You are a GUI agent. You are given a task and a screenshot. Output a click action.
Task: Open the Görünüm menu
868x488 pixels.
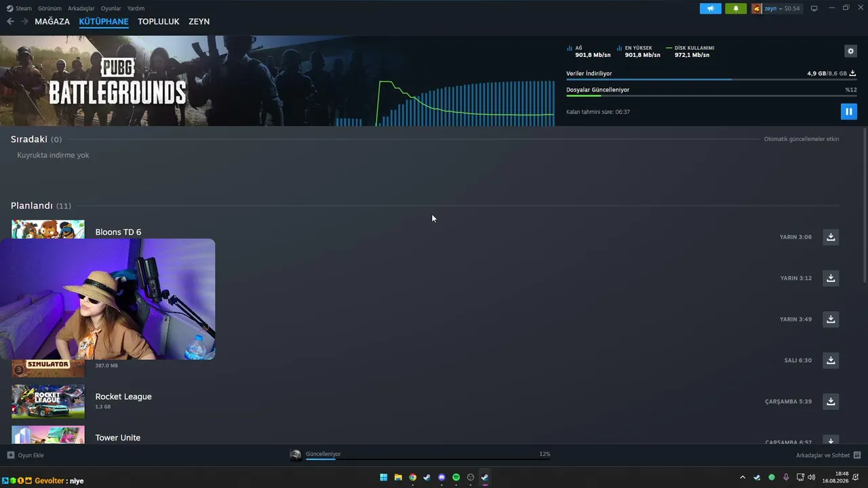click(50, 8)
